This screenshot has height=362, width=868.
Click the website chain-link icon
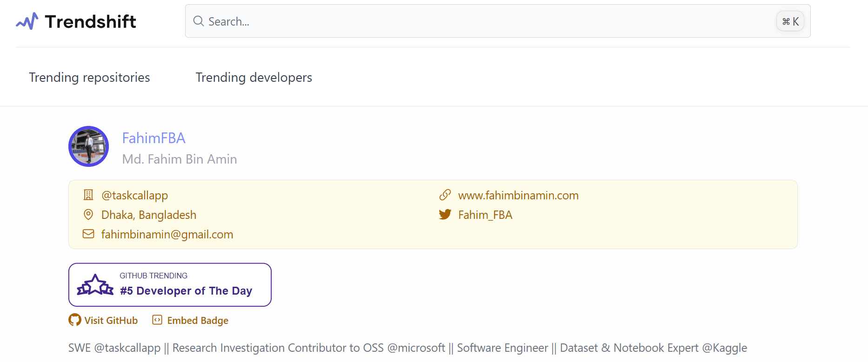pyautogui.click(x=445, y=195)
